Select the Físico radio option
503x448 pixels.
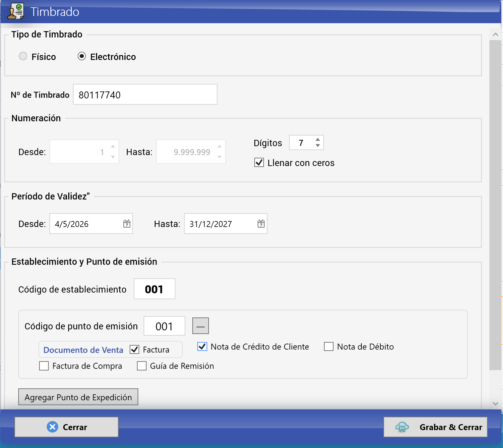click(23, 56)
